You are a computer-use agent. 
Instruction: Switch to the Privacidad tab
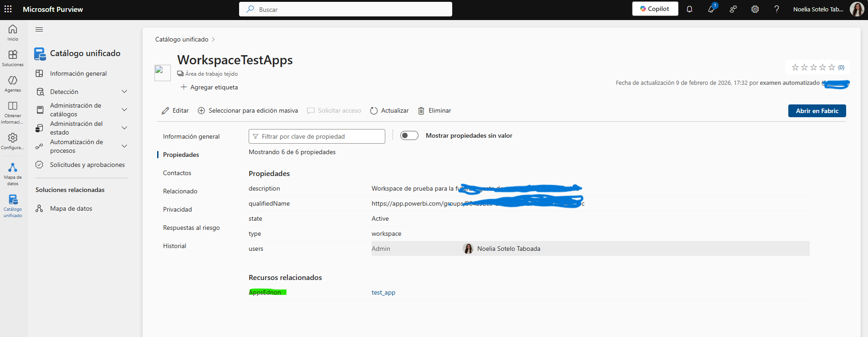pyautogui.click(x=178, y=209)
